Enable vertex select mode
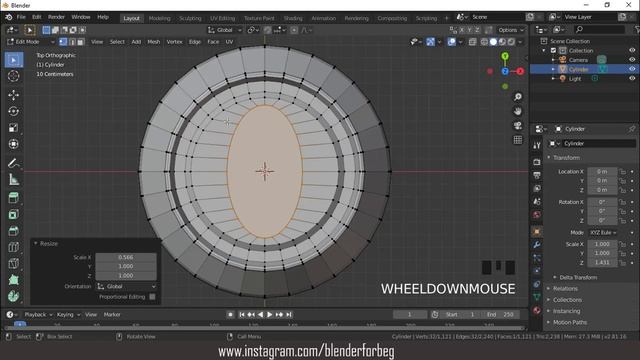The width and height of the screenshot is (640, 360). (63, 42)
